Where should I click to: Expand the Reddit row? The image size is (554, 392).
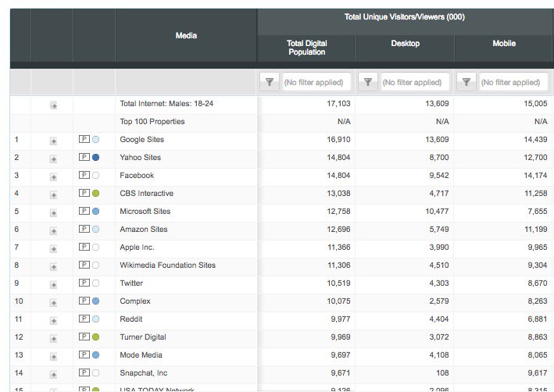tap(53, 321)
